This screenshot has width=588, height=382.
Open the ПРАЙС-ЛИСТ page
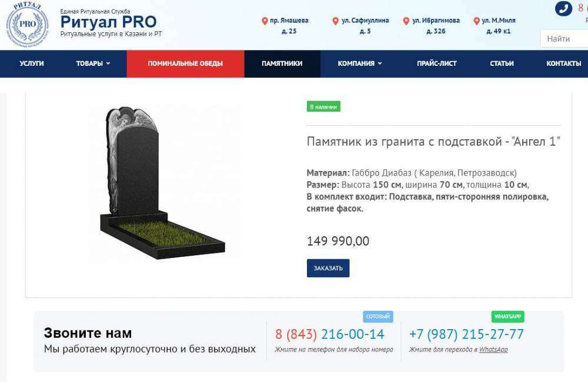[x=437, y=63]
